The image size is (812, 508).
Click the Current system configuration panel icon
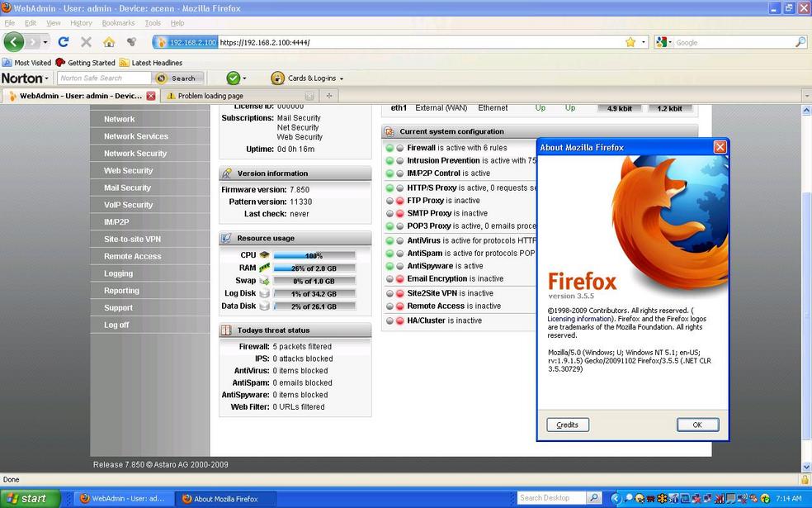389,131
